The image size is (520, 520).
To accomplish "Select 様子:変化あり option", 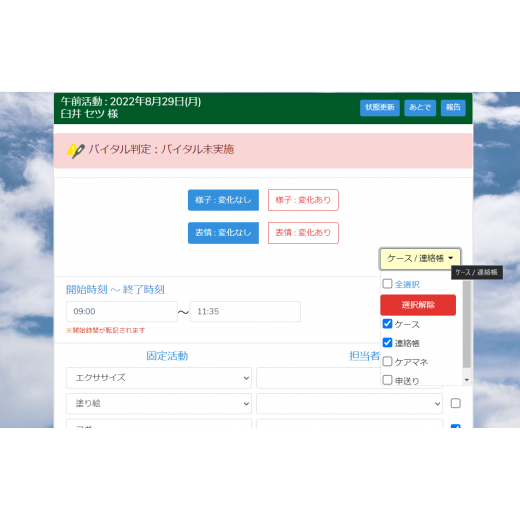I will coord(303,200).
